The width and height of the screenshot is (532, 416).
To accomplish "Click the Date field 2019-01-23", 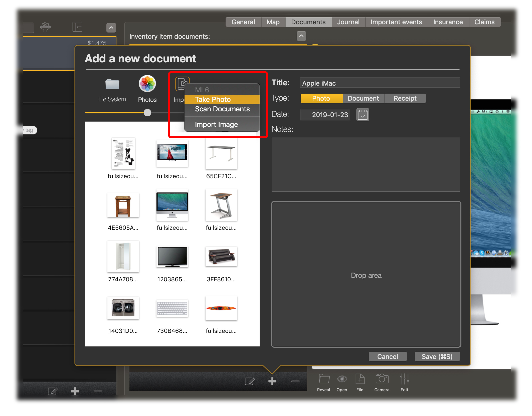I will 325,115.
